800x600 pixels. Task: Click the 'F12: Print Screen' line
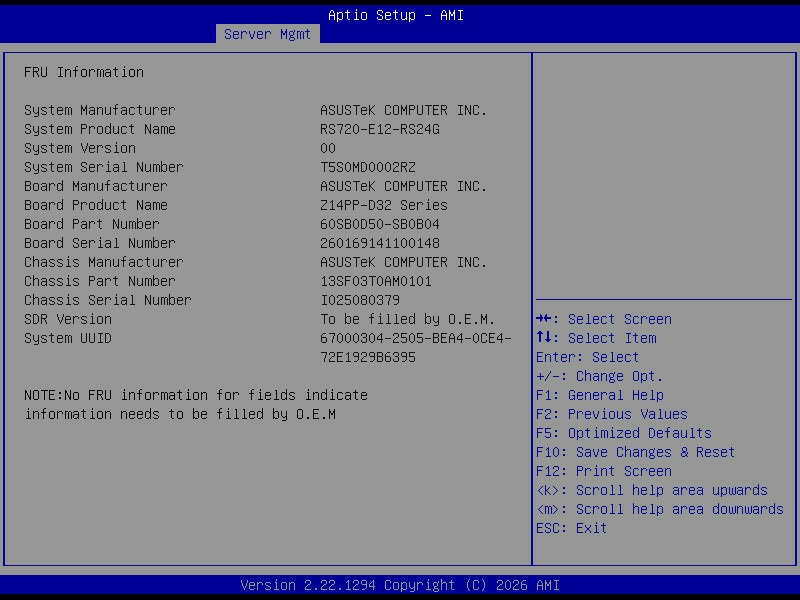click(604, 471)
